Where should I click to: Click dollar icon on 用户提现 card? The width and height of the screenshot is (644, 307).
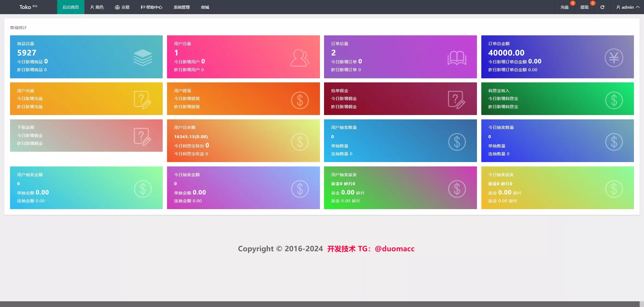(300, 100)
